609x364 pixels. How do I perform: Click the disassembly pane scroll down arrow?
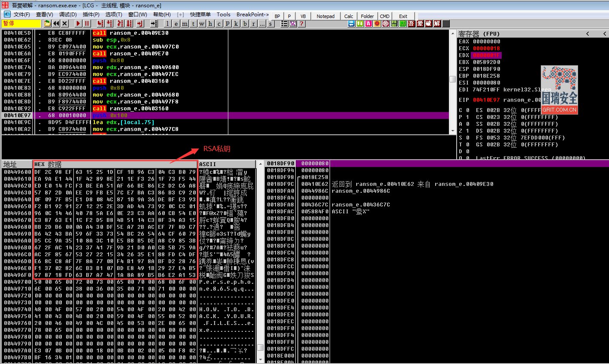point(452,130)
